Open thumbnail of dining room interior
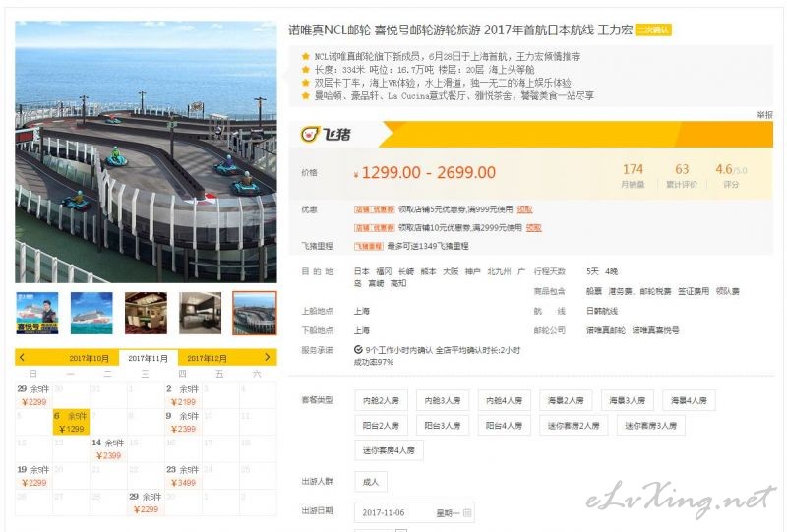This screenshot has height=532, width=787. (146, 313)
